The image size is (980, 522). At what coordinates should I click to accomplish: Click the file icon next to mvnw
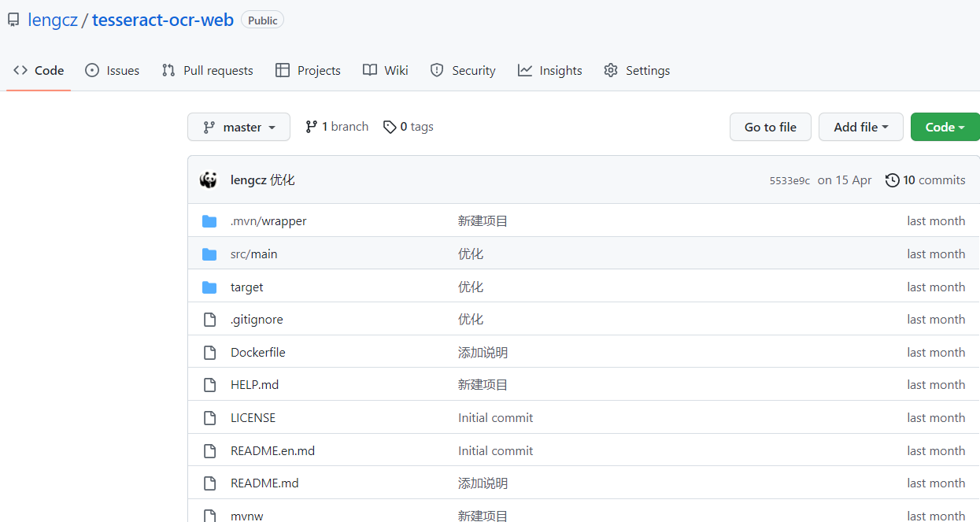point(209,516)
